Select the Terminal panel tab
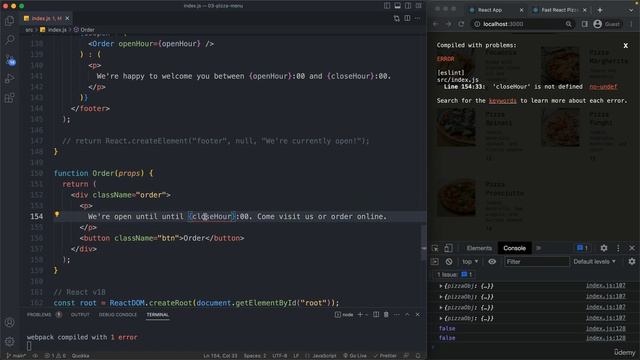The height and width of the screenshot is (360, 640). pos(158,315)
